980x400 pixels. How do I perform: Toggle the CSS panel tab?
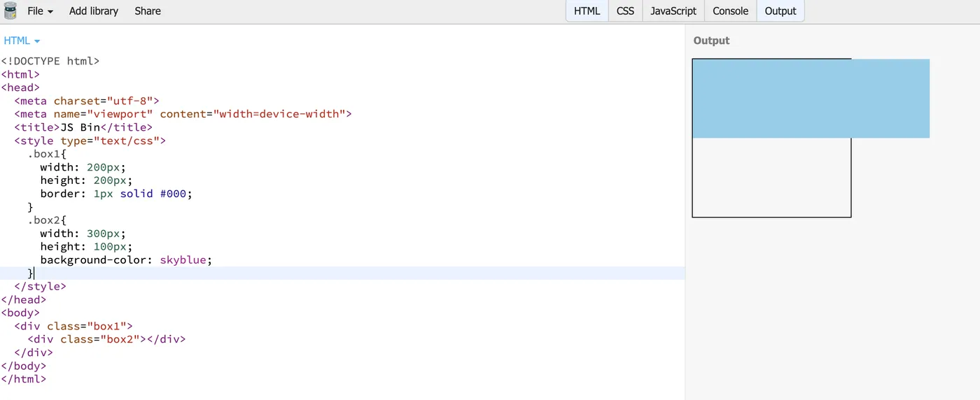click(x=625, y=11)
